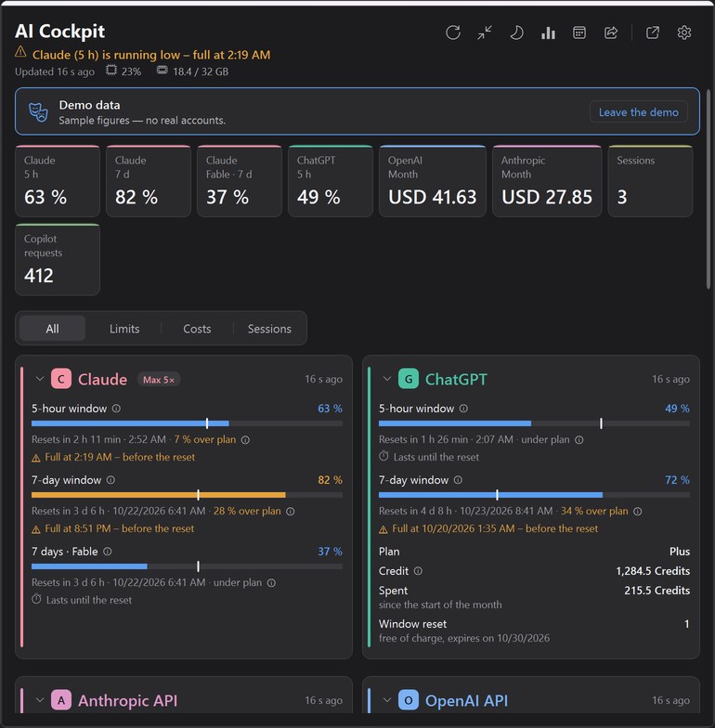This screenshot has width=715, height=728.
Task: Click info icon after 7 % over plan
Action: coord(245,440)
